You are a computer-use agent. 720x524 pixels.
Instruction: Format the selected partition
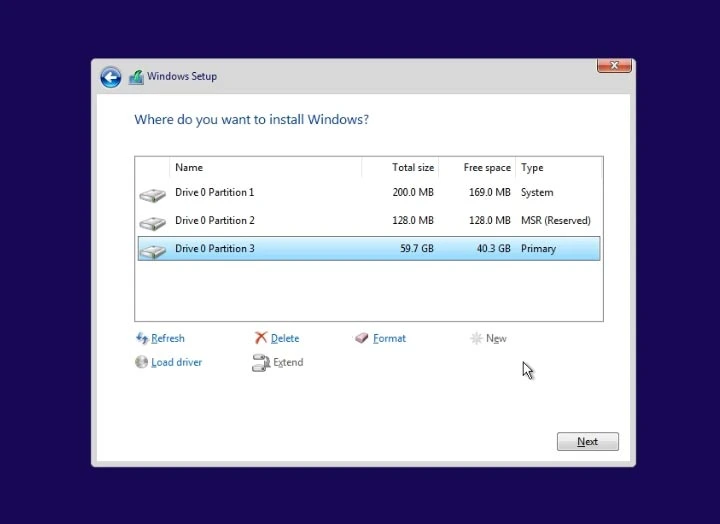pyautogui.click(x=389, y=338)
